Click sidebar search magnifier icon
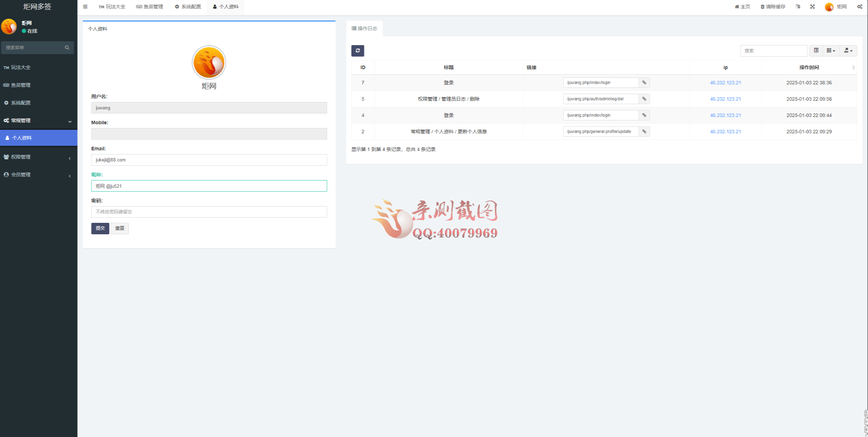The width and height of the screenshot is (868, 437). click(x=67, y=48)
